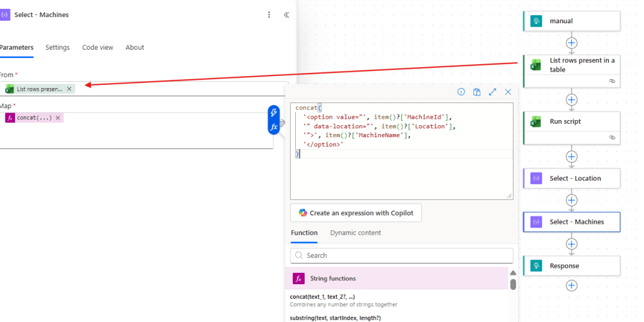Open the Run script action node
Screen dimensions: 644x322
tap(572, 128)
